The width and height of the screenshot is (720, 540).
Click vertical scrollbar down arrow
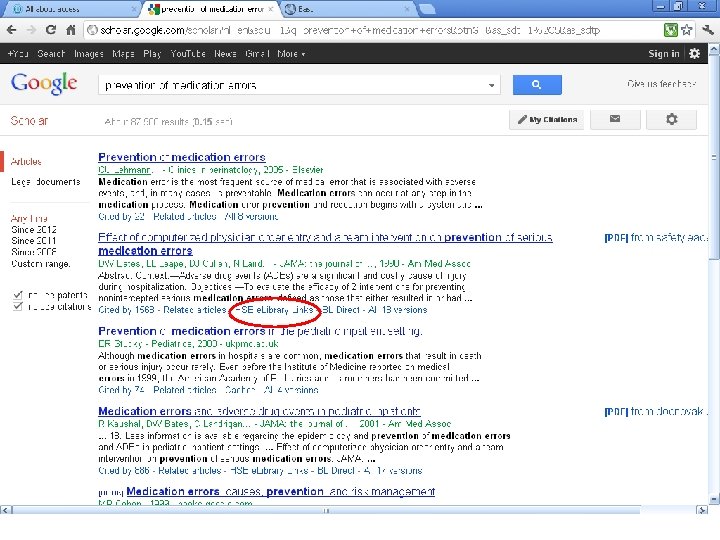point(714,500)
